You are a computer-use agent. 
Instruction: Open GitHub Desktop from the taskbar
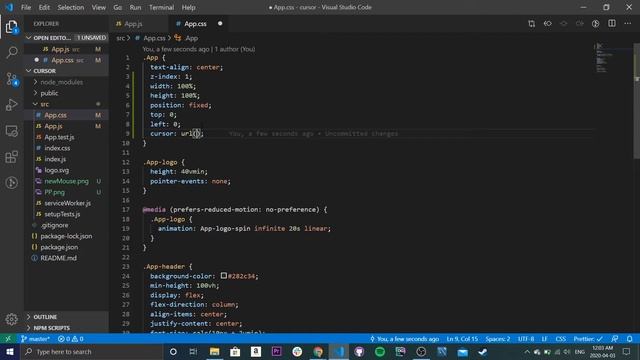(359, 351)
